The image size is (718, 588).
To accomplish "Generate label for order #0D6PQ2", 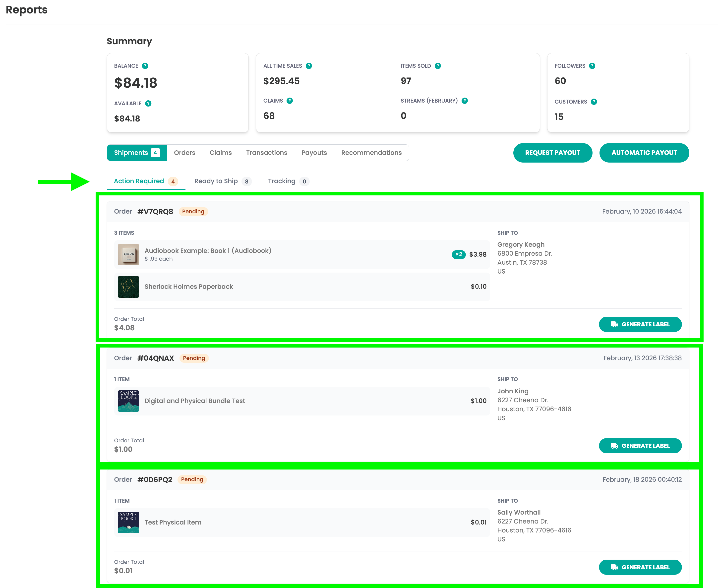I will (x=640, y=567).
